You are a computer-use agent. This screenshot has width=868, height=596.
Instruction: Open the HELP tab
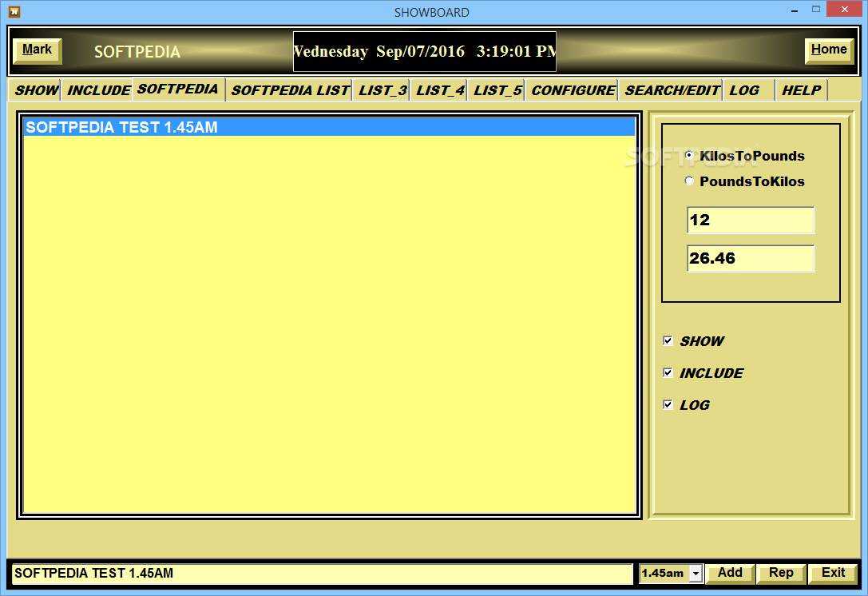click(x=801, y=90)
